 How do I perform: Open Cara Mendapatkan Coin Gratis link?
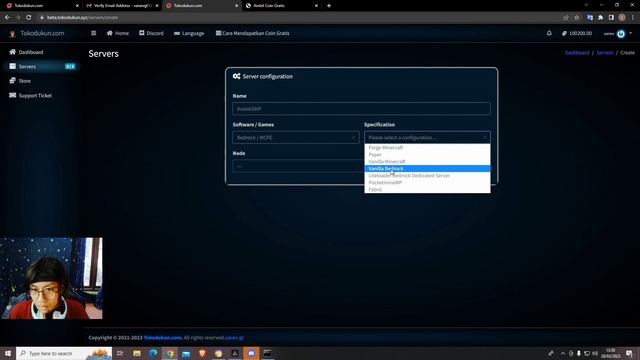click(253, 33)
